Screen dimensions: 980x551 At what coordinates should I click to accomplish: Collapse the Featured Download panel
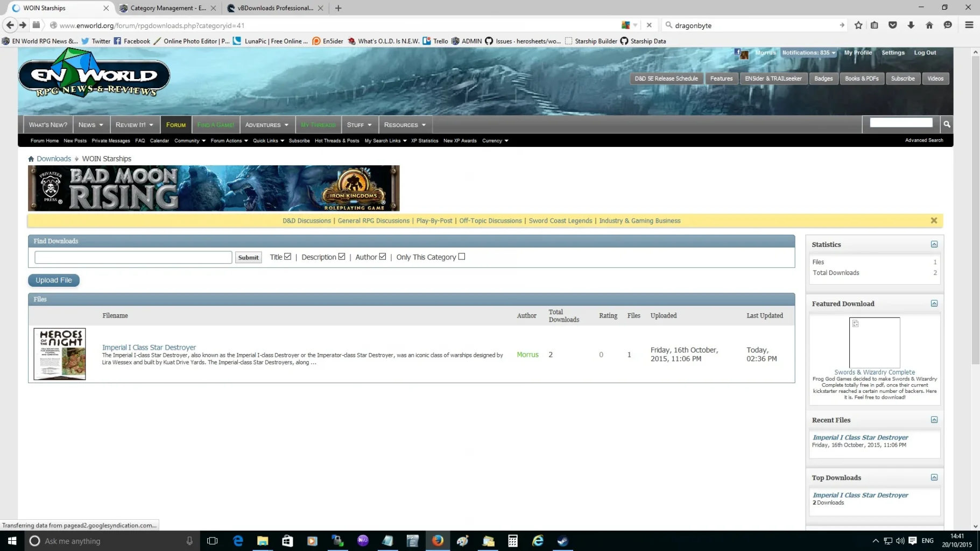934,303
